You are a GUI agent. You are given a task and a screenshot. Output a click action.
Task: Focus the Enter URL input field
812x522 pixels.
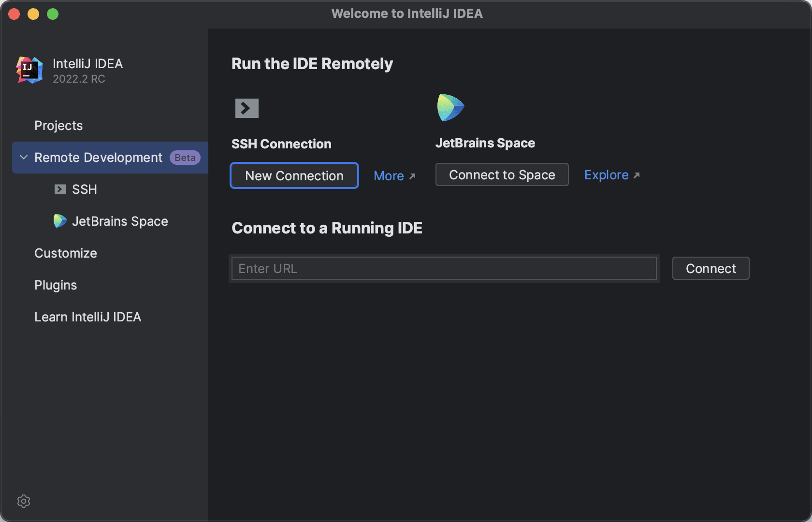(444, 268)
